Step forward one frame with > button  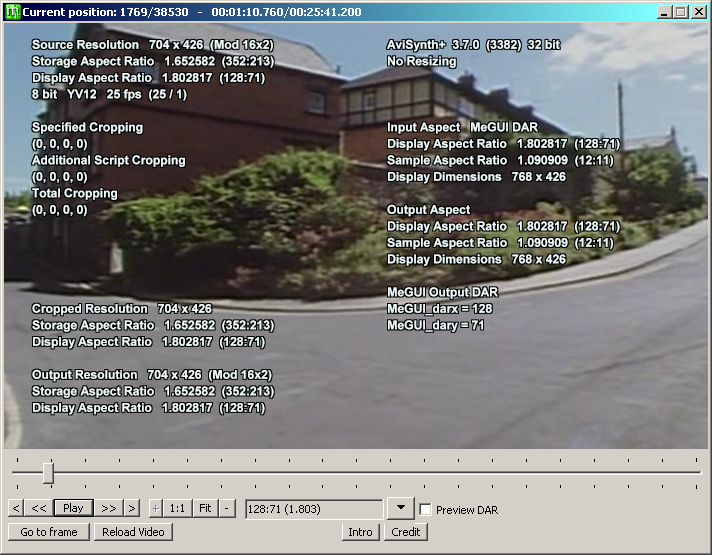(x=132, y=508)
